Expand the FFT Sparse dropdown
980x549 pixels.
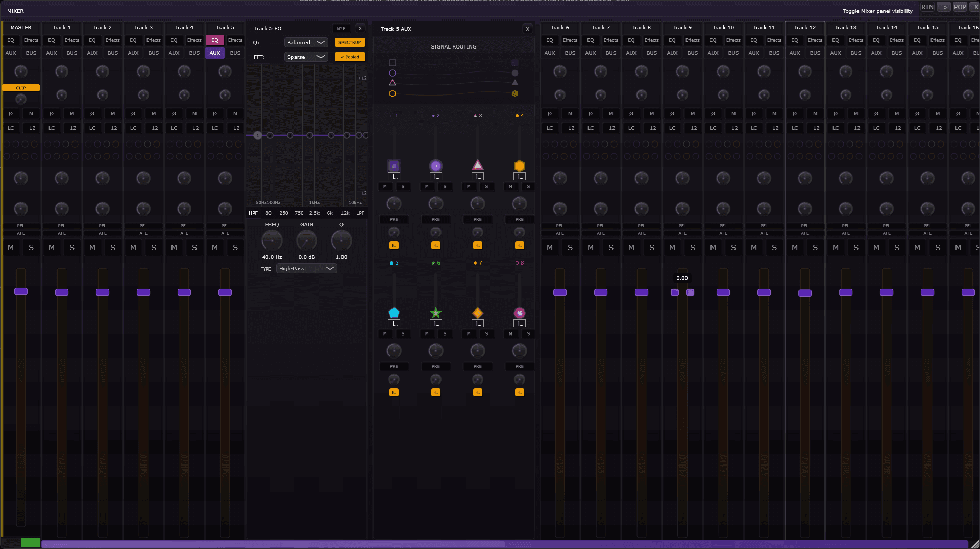coord(306,57)
